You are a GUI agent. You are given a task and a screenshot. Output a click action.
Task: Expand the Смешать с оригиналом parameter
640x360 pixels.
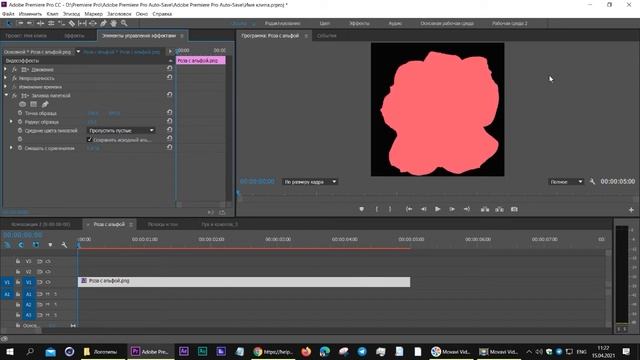coord(11,148)
